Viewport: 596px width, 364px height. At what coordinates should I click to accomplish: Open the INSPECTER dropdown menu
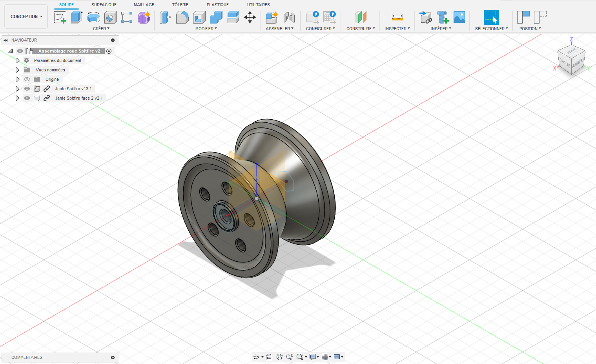[397, 29]
